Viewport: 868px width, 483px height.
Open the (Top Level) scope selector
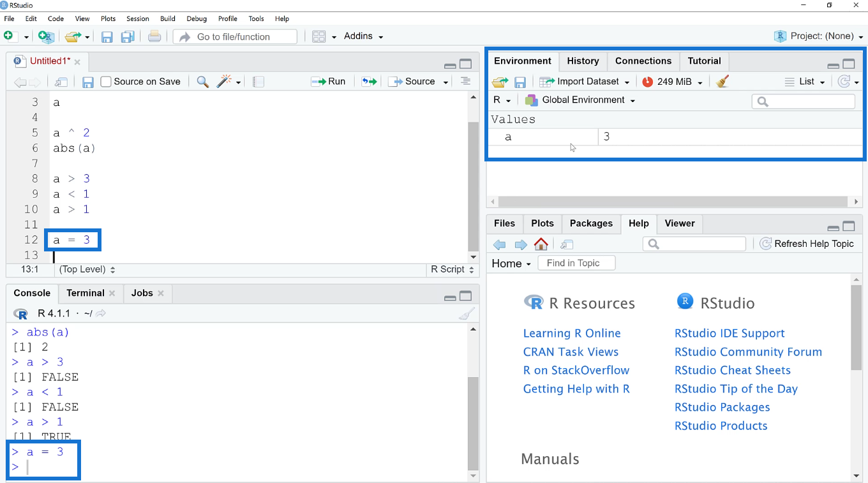[87, 269]
